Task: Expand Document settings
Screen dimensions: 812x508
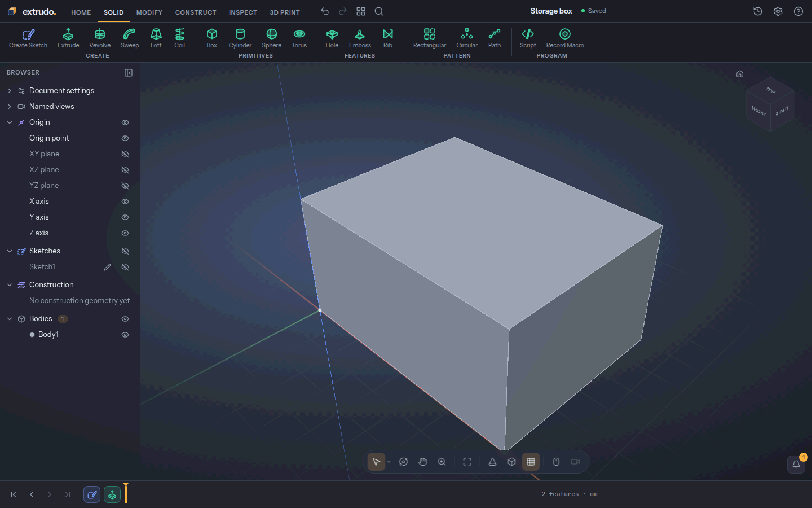Action: tap(10, 91)
